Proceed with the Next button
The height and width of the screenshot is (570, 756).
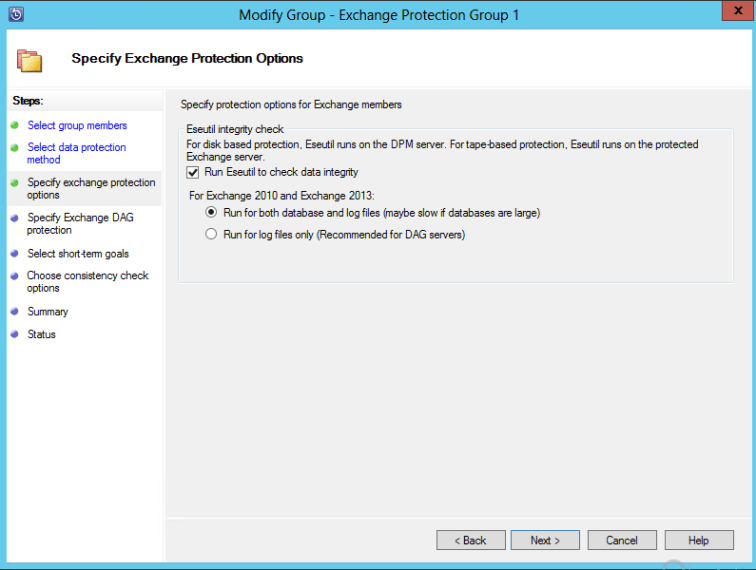pyautogui.click(x=545, y=540)
